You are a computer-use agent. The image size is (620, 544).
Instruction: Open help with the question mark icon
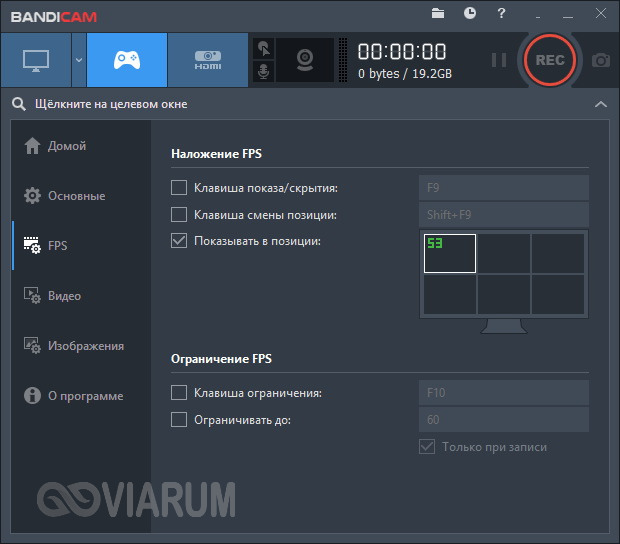point(501,13)
